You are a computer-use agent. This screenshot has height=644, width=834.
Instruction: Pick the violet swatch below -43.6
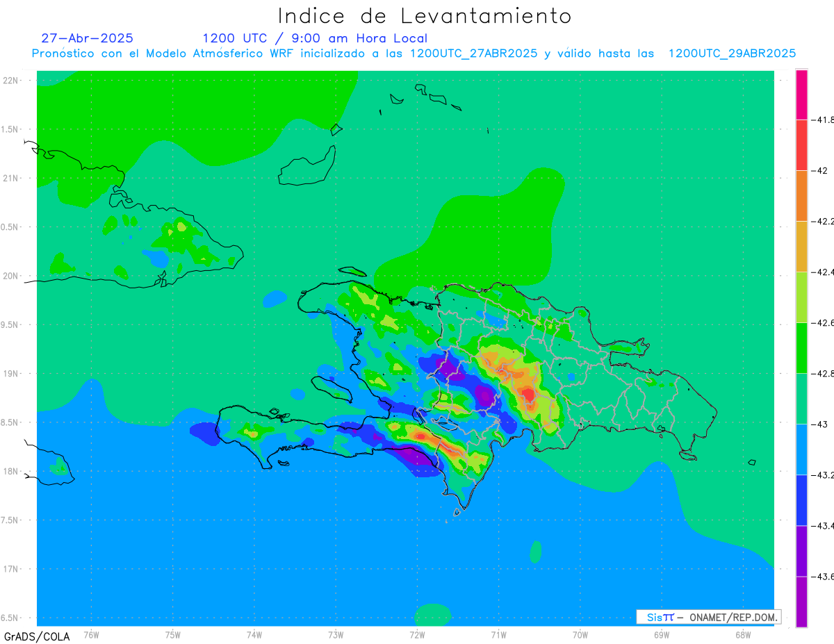tap(802, 602)
